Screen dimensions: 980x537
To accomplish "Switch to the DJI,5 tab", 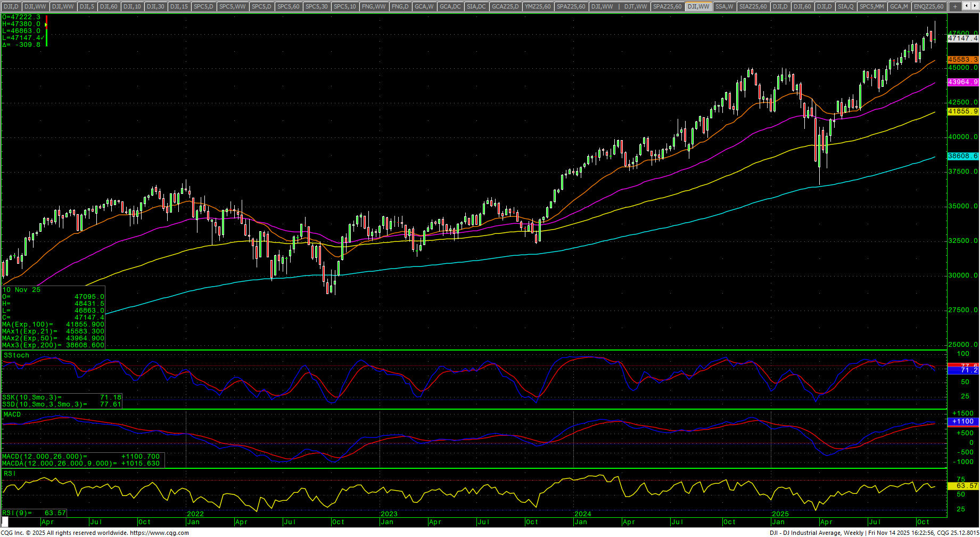I will (87, 6).
